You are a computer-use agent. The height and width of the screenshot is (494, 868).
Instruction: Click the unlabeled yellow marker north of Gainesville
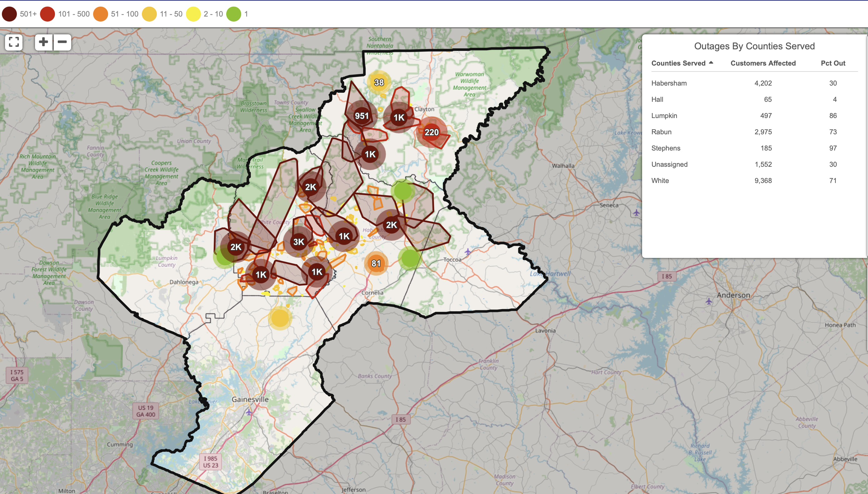coord(280,318)
